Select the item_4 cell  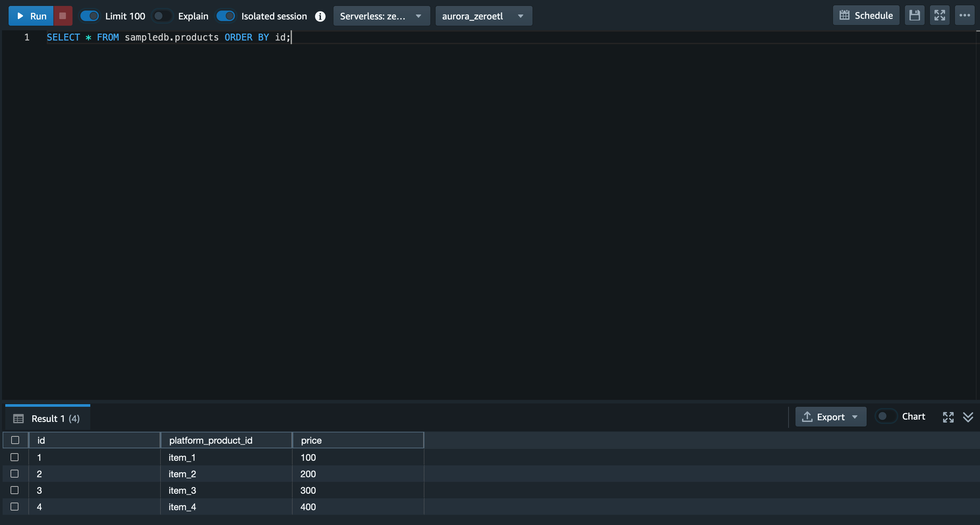pos(226,507)
